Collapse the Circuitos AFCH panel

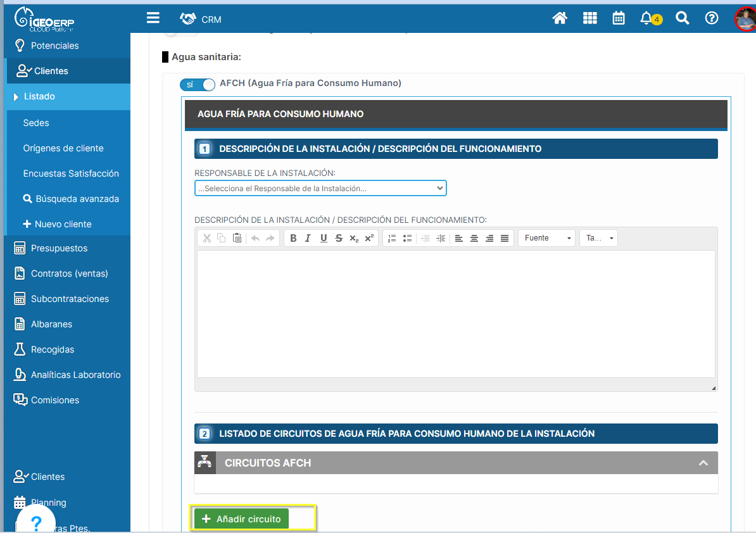(x=703, y=463)
